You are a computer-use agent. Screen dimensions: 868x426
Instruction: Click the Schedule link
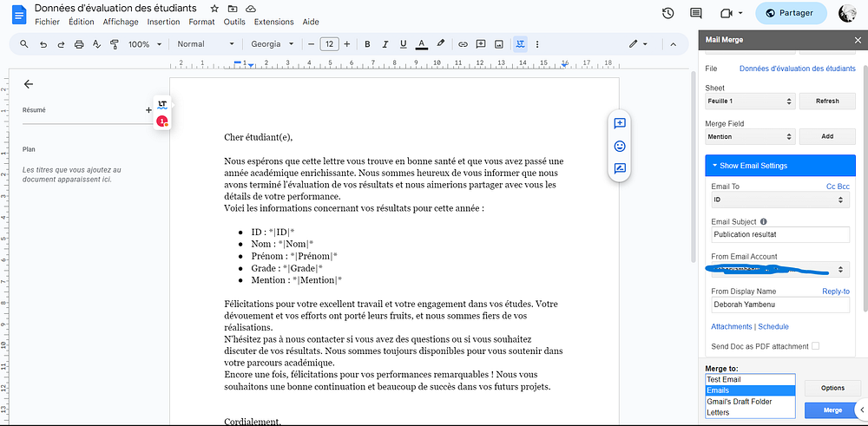coord(773,326)
